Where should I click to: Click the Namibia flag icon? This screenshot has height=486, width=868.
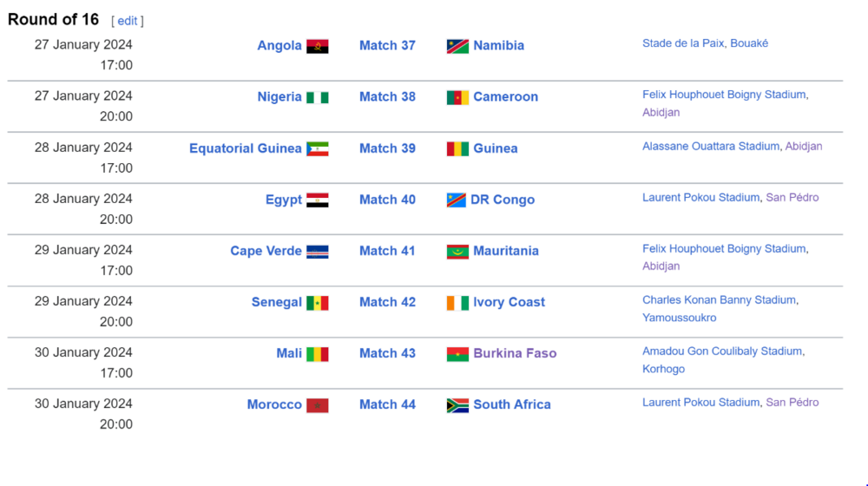457,46
